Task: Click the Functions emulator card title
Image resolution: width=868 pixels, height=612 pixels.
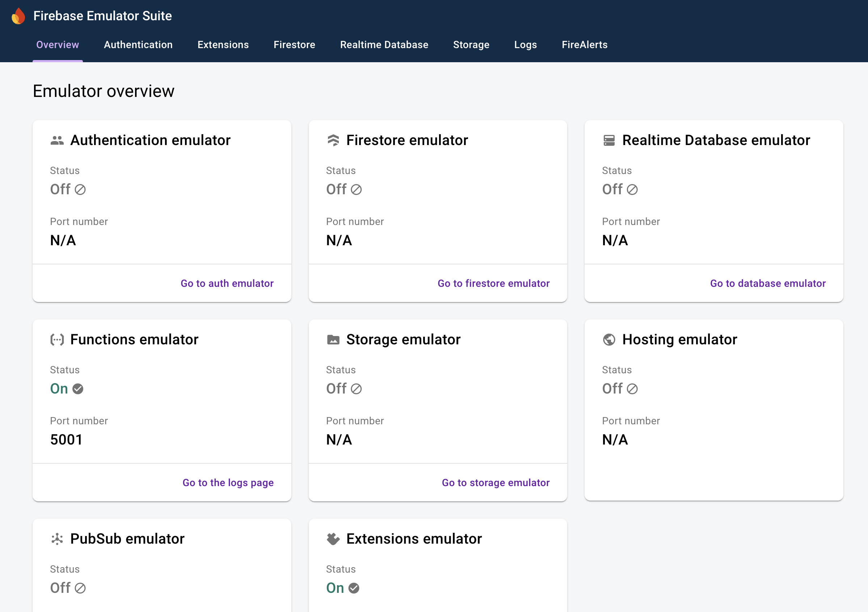Action: (134, 340)
